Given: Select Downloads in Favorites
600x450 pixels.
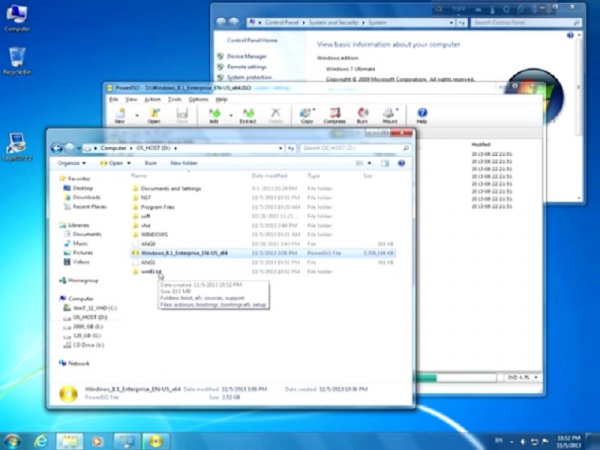Looking at the screenshot, I should [x=86, y=197].
